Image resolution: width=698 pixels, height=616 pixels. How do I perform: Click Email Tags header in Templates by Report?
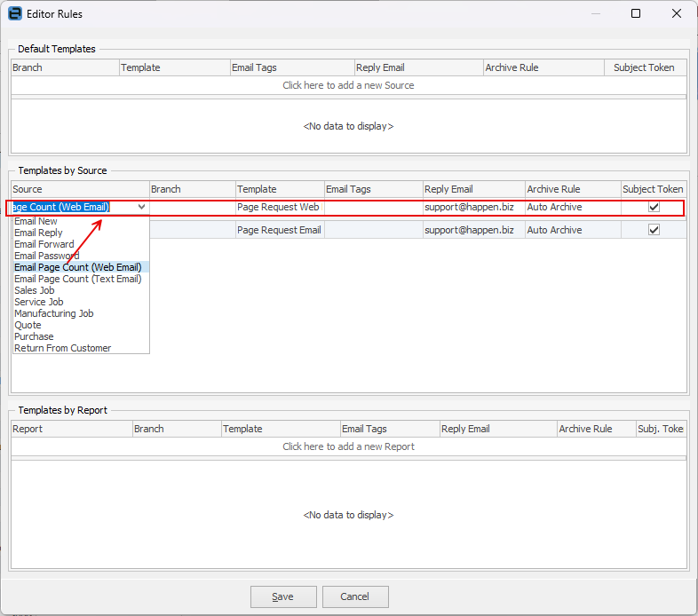tap(390, 429)
